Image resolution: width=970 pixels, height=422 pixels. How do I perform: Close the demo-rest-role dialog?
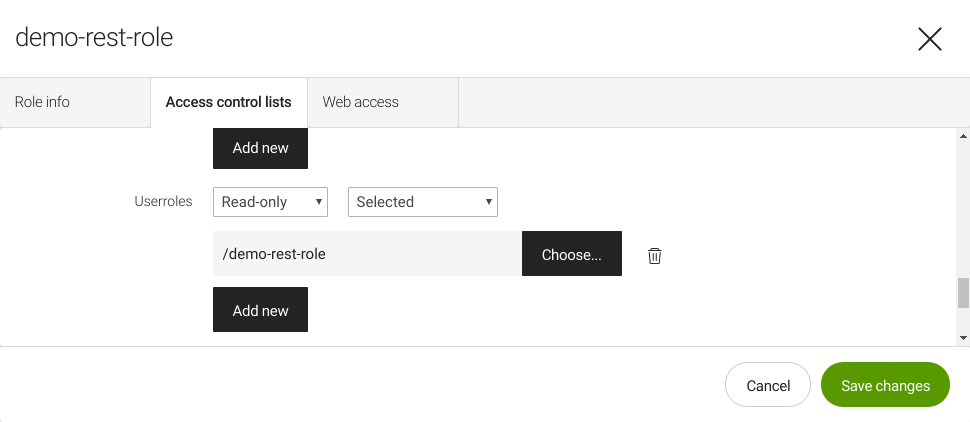(x=930, y=39)
